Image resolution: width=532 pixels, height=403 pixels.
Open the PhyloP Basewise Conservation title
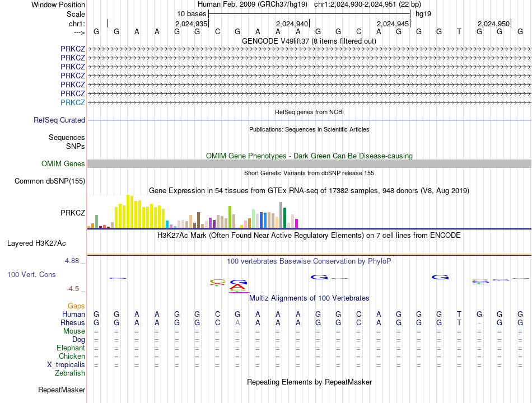point(309,261)
